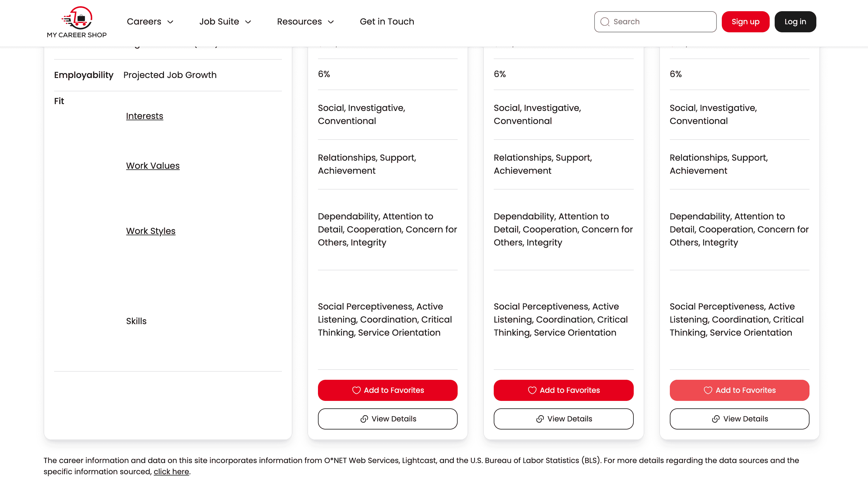The width and height of the screenshot is (868, 496).
Task: Click the My Career Shop logo
Action: click(x=76, y=21)
